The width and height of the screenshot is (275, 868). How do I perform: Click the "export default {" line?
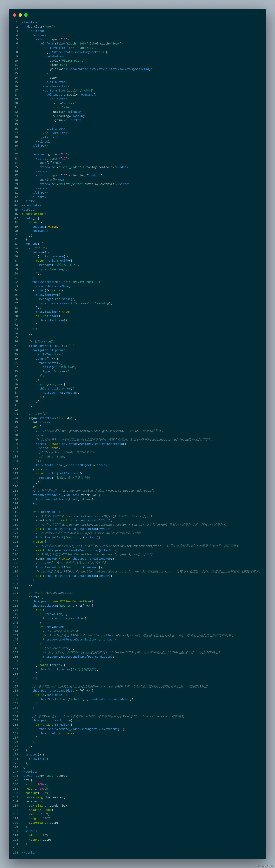36,214
